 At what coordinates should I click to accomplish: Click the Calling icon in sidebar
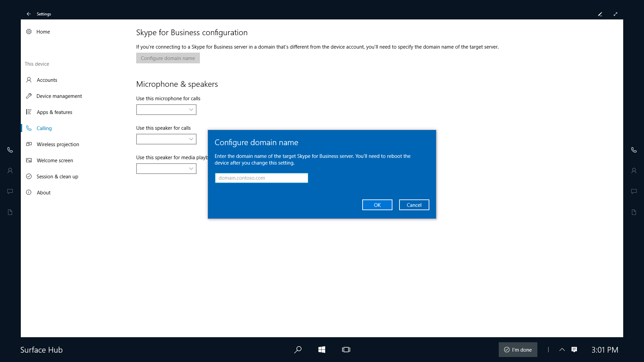coord(29,128)
